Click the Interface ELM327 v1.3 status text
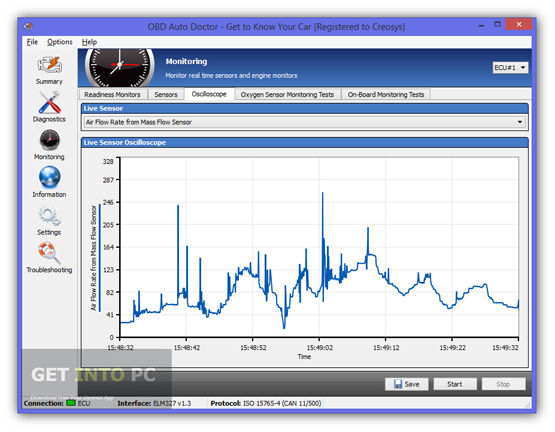Screen dimensions: 555x432 [154, 403]
